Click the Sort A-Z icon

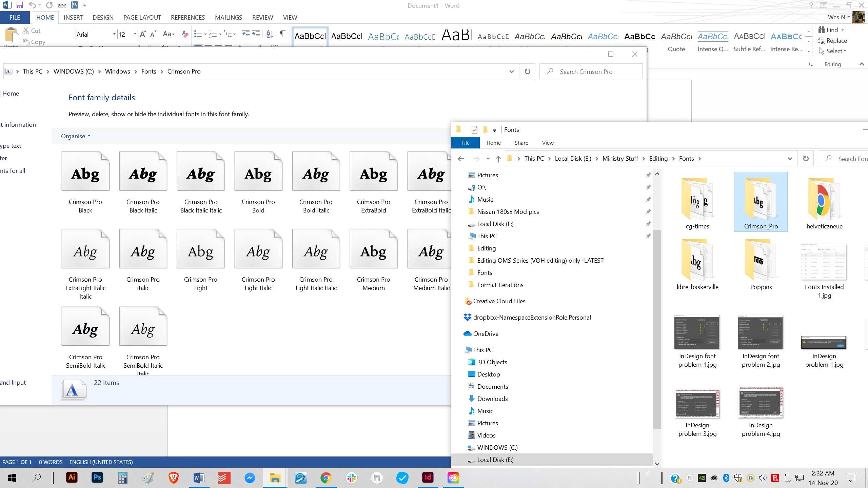coord(270,34)
